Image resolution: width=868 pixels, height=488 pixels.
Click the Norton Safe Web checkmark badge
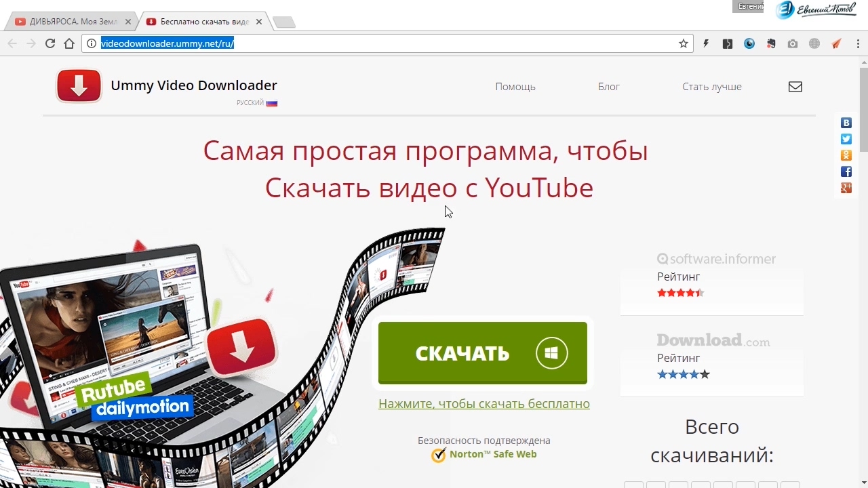coord(439,455)
